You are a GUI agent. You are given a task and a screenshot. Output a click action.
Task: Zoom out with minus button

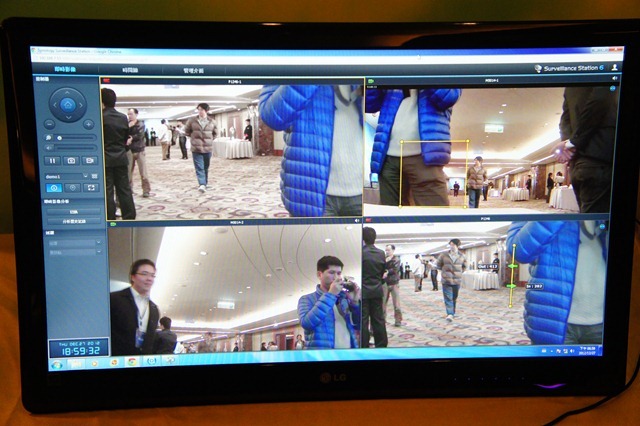click(x=50, y=124)
